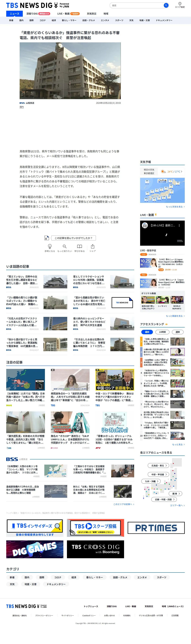The image size is (191, 644).
Task: Click the 暮らし・マネー category pill at bottom
Action: [95, 578]
